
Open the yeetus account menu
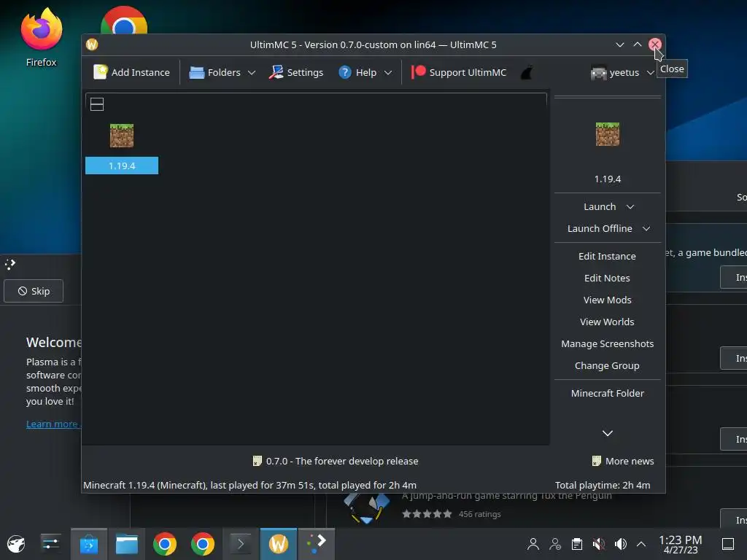coord(622,72)
